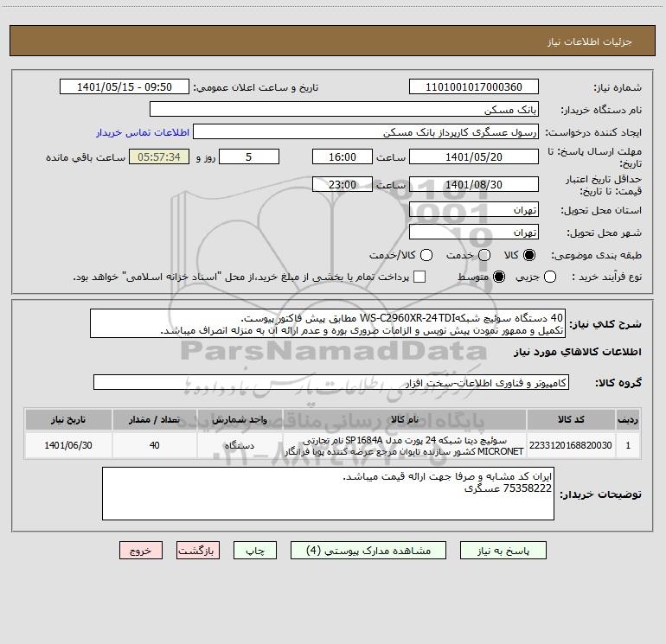Click the خروج exit button
Screen dimensions: 666x644
[141, 551]
